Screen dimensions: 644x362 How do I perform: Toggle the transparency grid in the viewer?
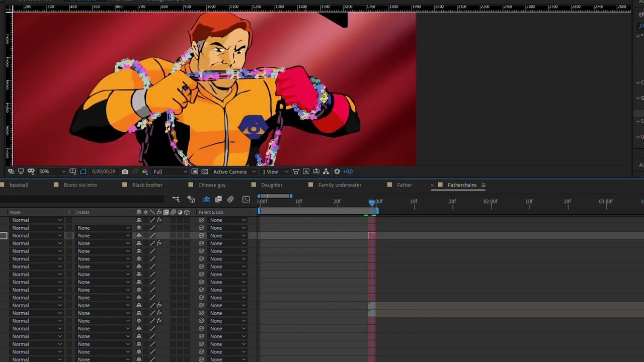[x=205, y=171]
